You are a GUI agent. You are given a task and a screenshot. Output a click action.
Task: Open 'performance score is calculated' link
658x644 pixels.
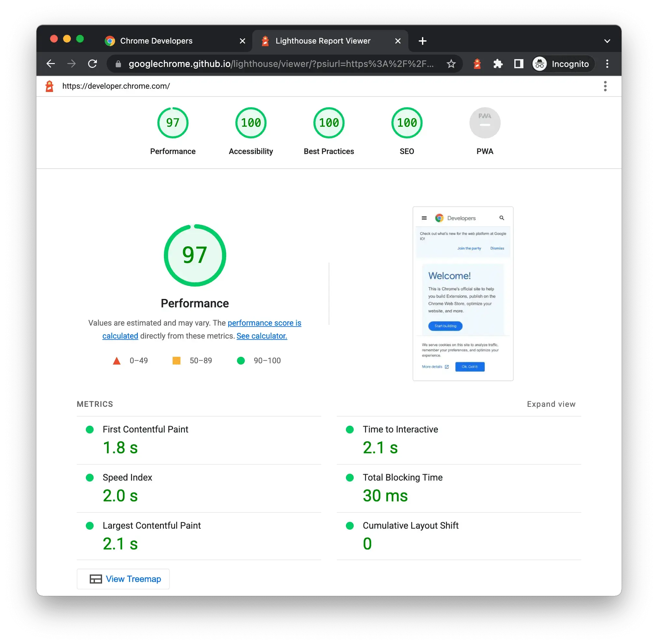point(264,323)
